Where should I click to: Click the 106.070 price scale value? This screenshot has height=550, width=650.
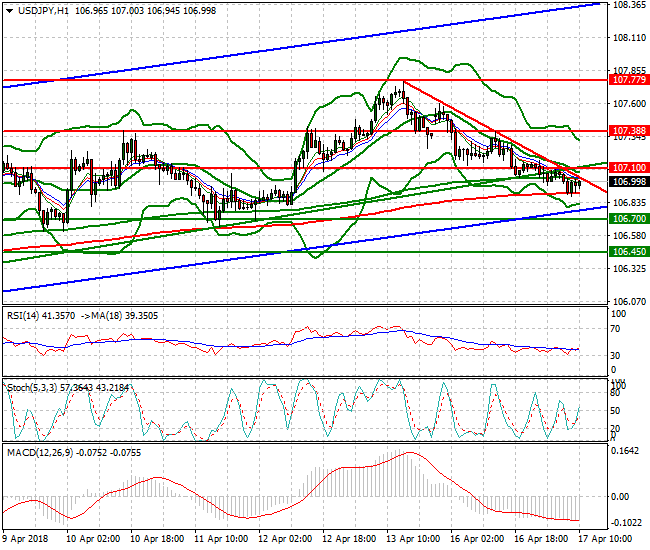(x=629, y=301)
